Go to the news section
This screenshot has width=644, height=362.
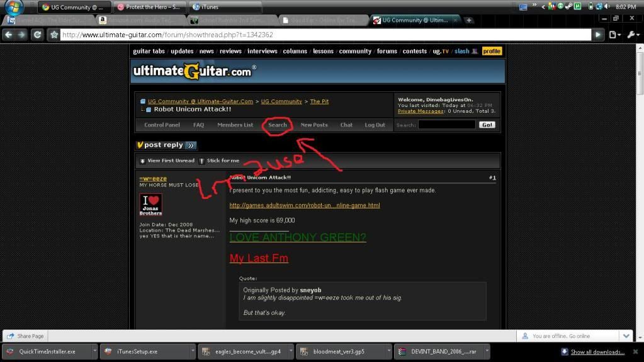point(206,52)
